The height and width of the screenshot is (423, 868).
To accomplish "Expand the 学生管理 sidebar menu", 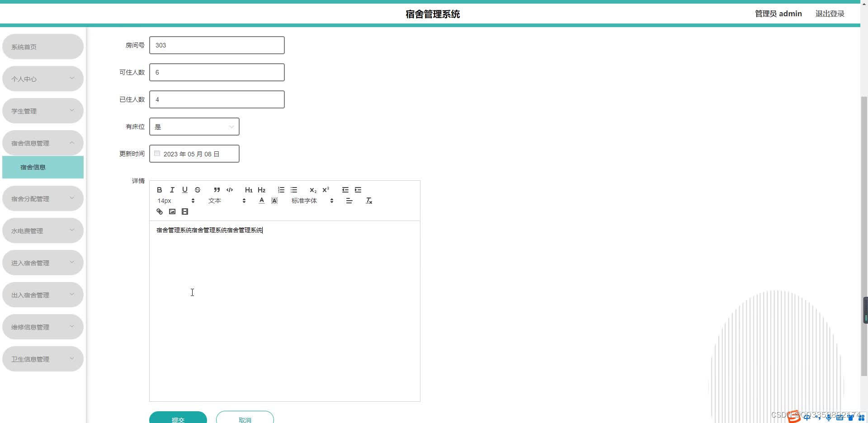I will click(x=43, y=111).
